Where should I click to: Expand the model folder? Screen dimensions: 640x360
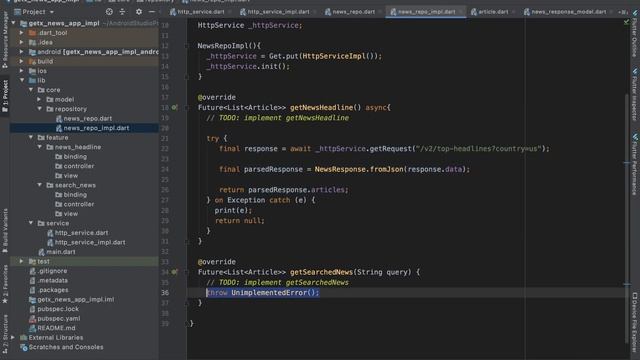click(x=39, y=99)
